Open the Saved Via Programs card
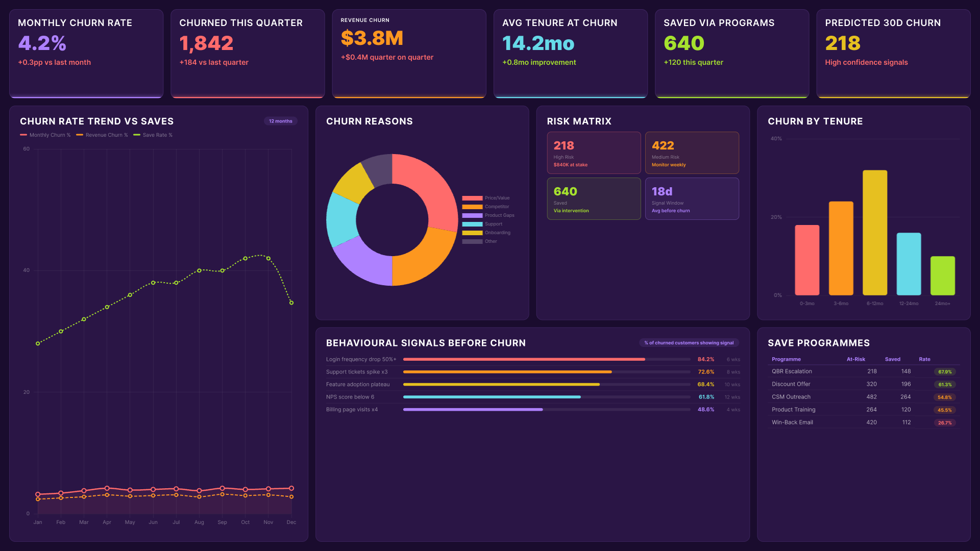Image resolution: width=980 pixels, height=551 pixels. click(732, 54)
